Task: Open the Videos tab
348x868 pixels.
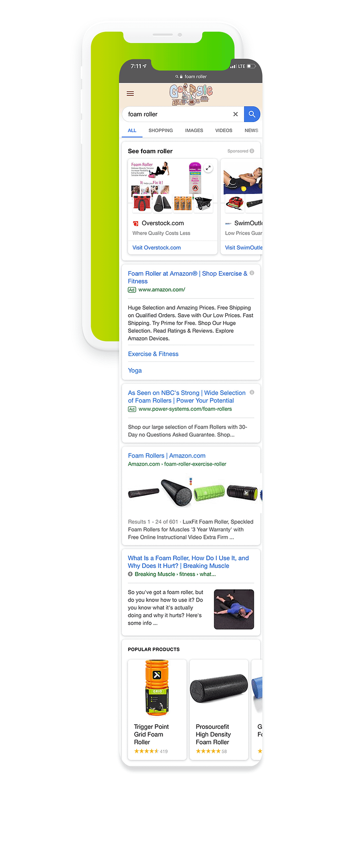Action: tap(224, 130)
